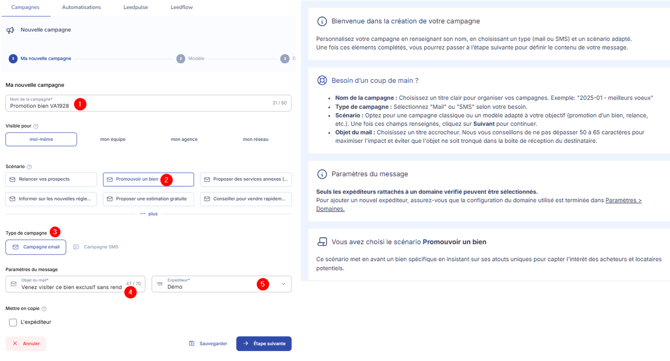This screenshot has width=670, height=361.
Task: Switch to the Campagnes tab
Action: (x=25, y=7)
